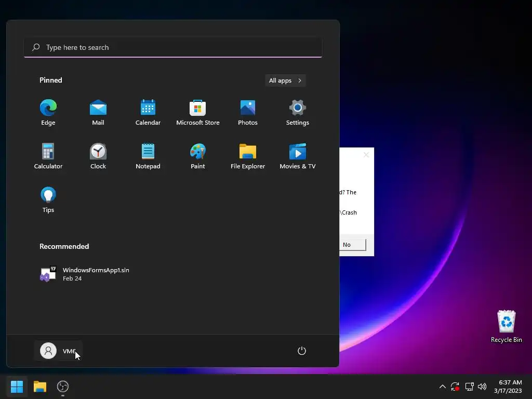Open the Clock app
Image resolution: width=532 pixels, height=399 pixels.
point(98,156)
